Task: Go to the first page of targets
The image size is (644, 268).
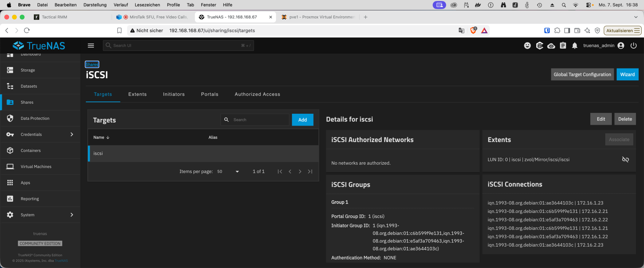Action: (280, 172)
